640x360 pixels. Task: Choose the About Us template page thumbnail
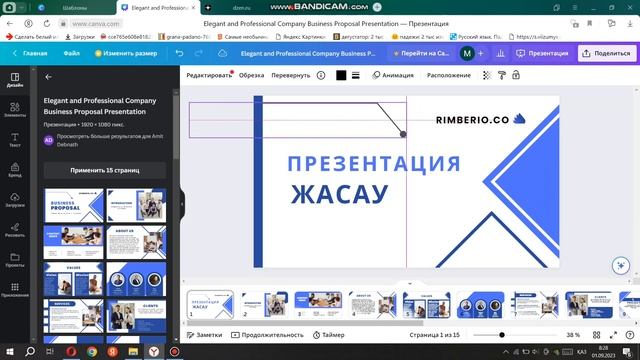[136, 242]
